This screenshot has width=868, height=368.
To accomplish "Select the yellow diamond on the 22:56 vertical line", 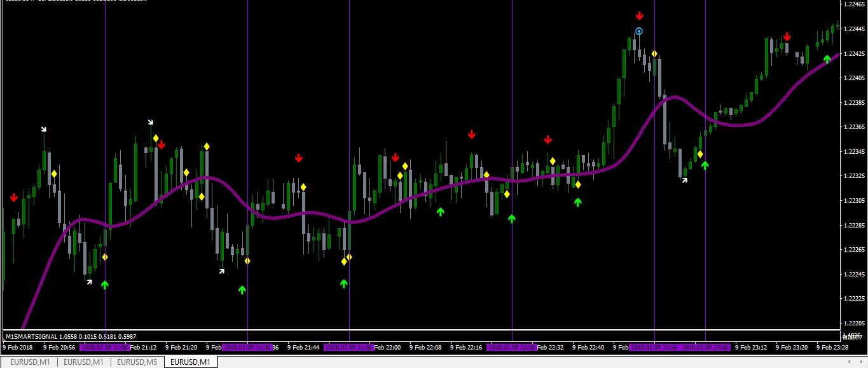I will [654, 53].
